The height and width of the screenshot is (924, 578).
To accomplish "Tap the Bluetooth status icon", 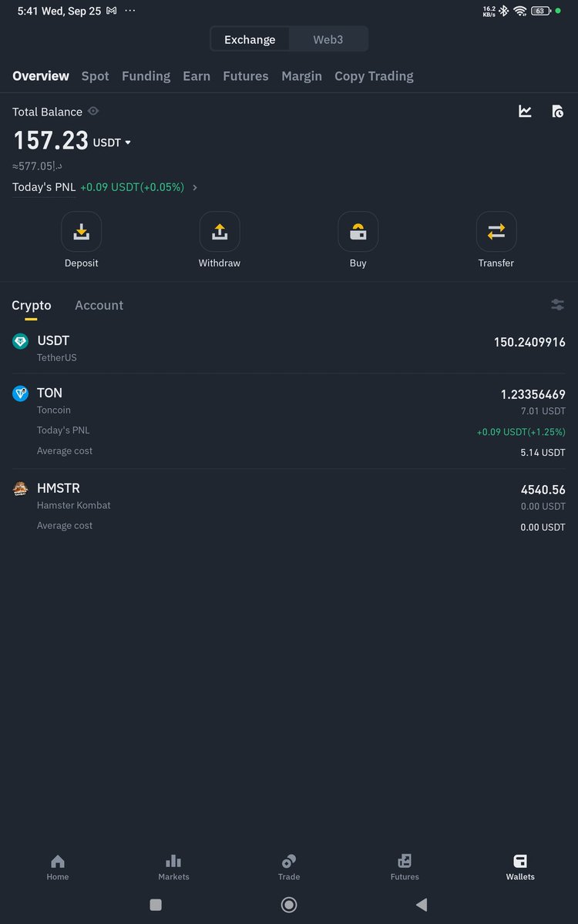I will (504, 11).
